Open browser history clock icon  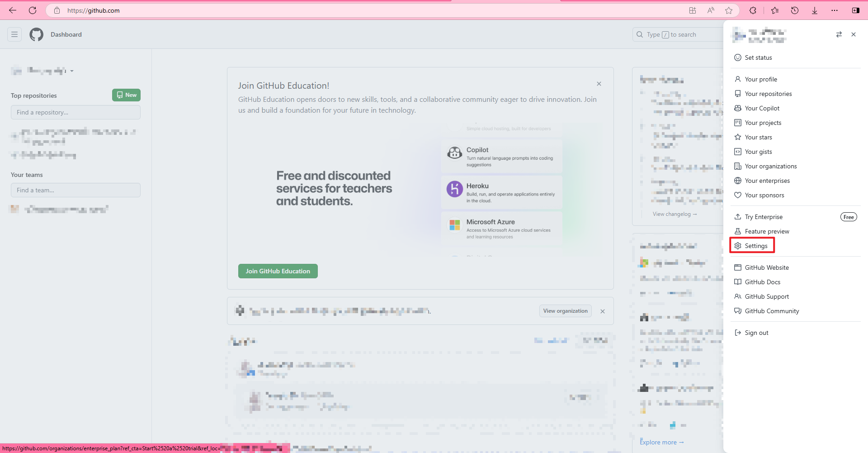[795, 10]
